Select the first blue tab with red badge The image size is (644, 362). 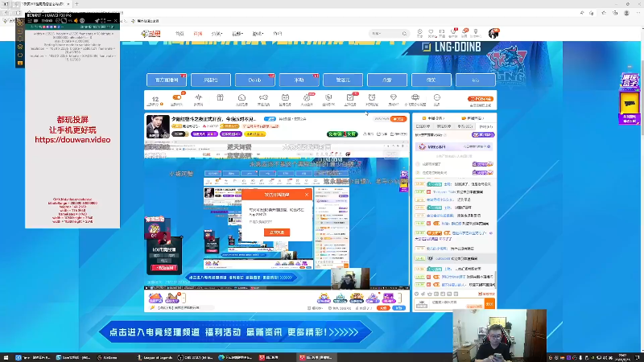pos(167,80)
